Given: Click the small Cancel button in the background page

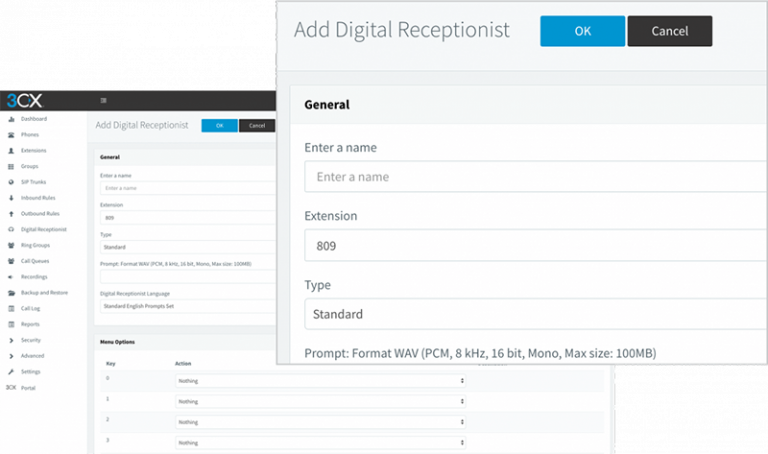Looking at the screenshot, I should pos(257,126).
